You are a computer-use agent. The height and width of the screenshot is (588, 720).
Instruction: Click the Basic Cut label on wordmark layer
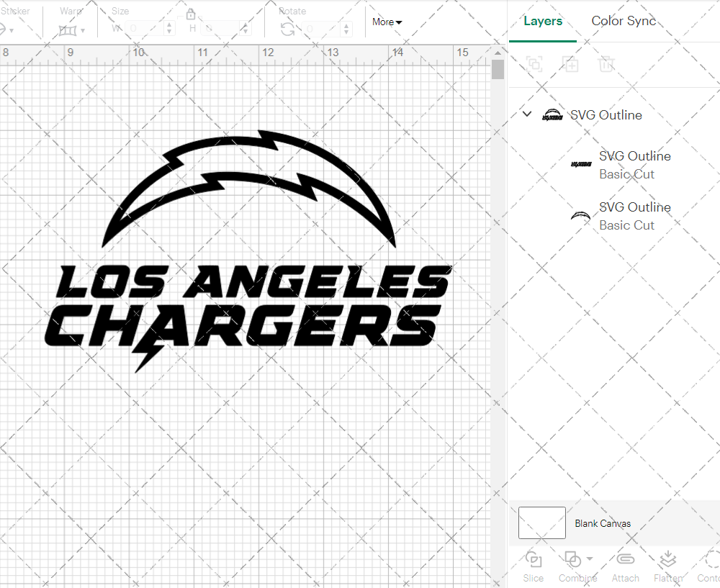pos(626,174)
